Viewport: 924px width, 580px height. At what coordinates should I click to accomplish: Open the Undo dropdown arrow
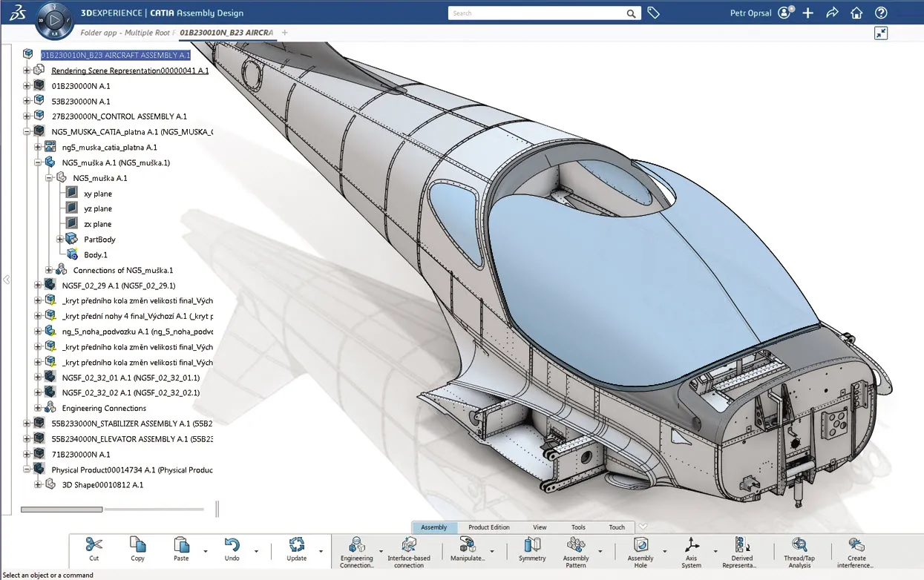(x=255, y=550)
